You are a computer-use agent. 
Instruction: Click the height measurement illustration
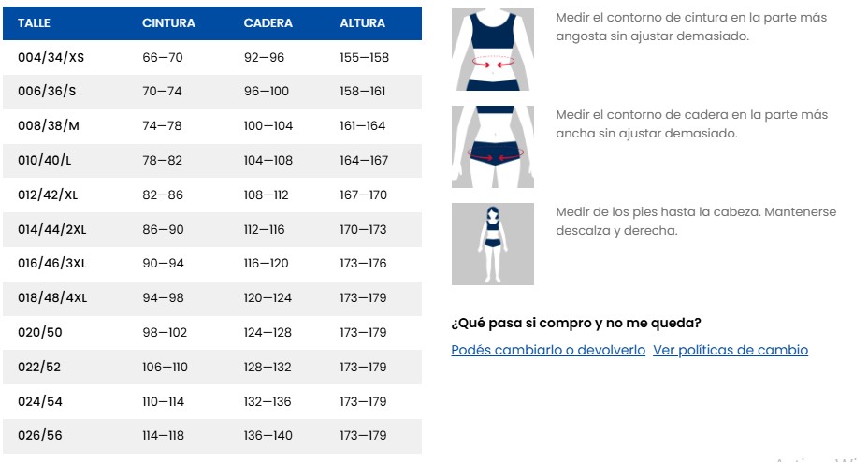[x=493, y=243]
